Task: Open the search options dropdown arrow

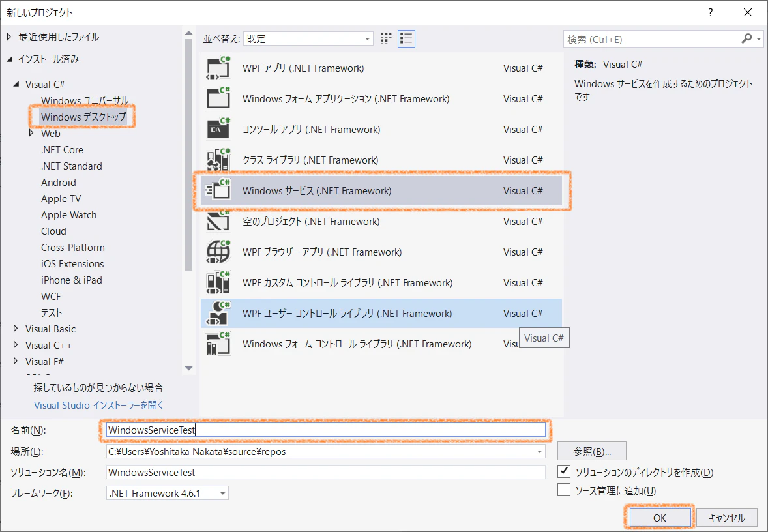Action: pyautogui.click(x=759, y=38)
